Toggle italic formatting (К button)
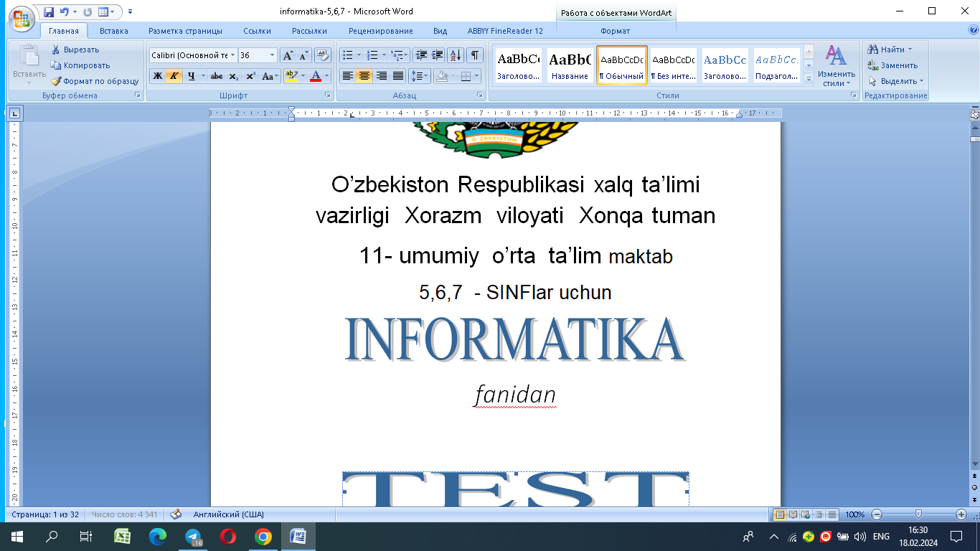Image resolution: width=980 pixels, height=551 pixels. [x=174, y=76]
